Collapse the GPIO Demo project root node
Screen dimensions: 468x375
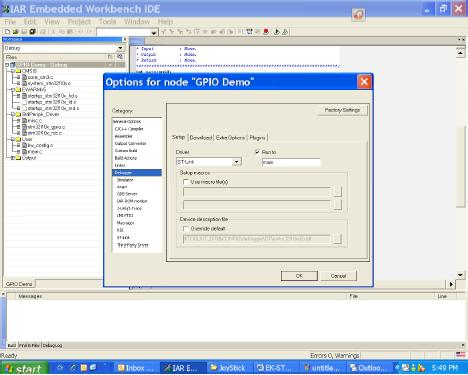(7, 65)
